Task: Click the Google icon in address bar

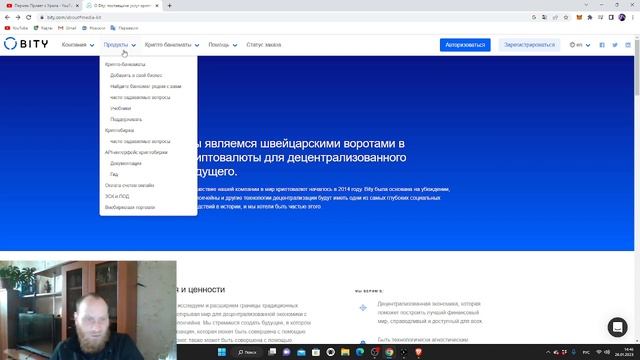Action: [x=534, y=18]
